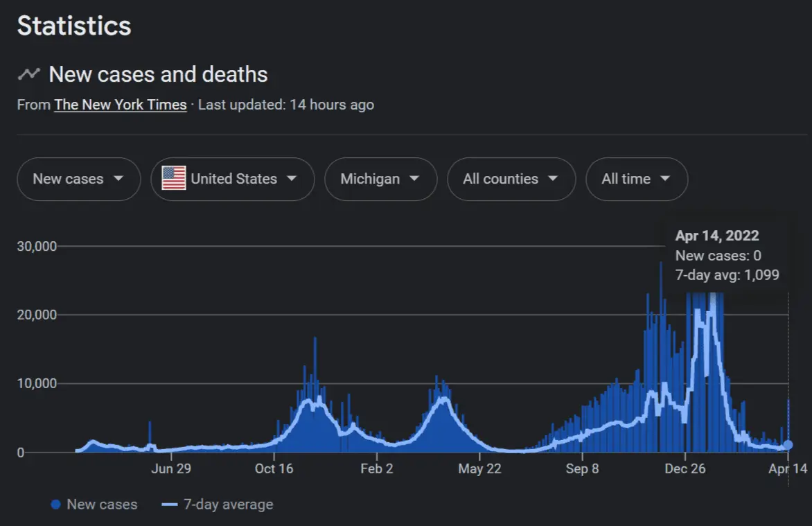
Task: Open the New cases metric dropdown
Action: pyautogui.click(x=78, y=179)
